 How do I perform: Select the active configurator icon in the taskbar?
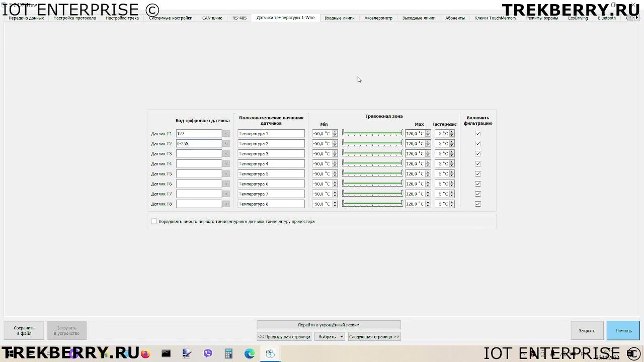[270, 354]
